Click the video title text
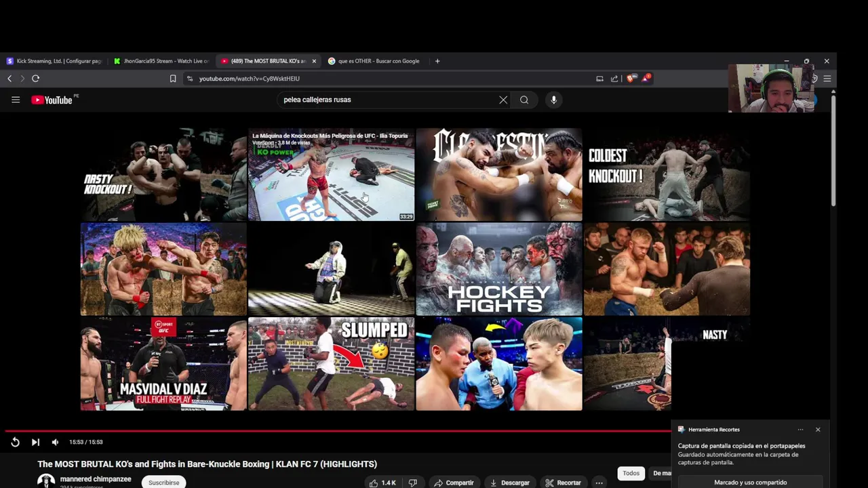 [207, 464]
